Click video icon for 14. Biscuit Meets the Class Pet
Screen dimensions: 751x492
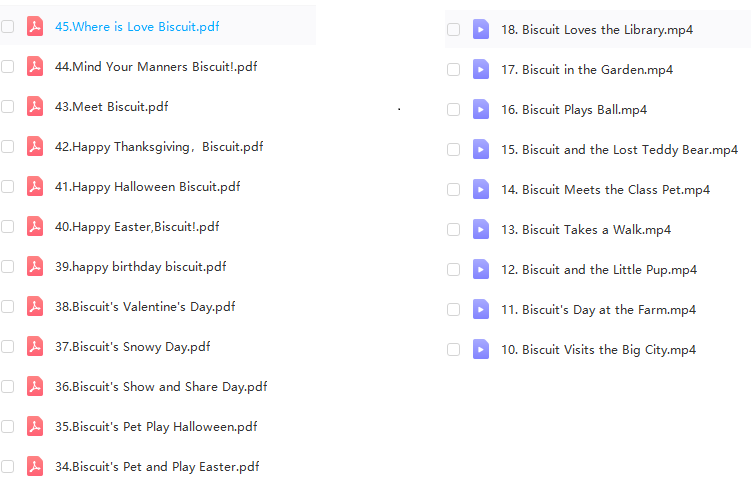pyautogui.click(x=481, y=189)
